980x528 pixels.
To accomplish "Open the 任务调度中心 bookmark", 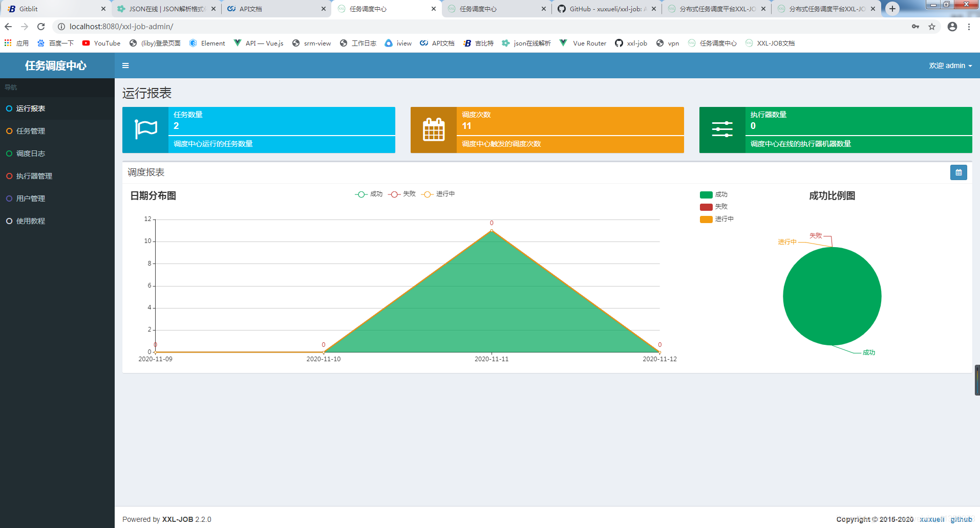I will [713, 43].
